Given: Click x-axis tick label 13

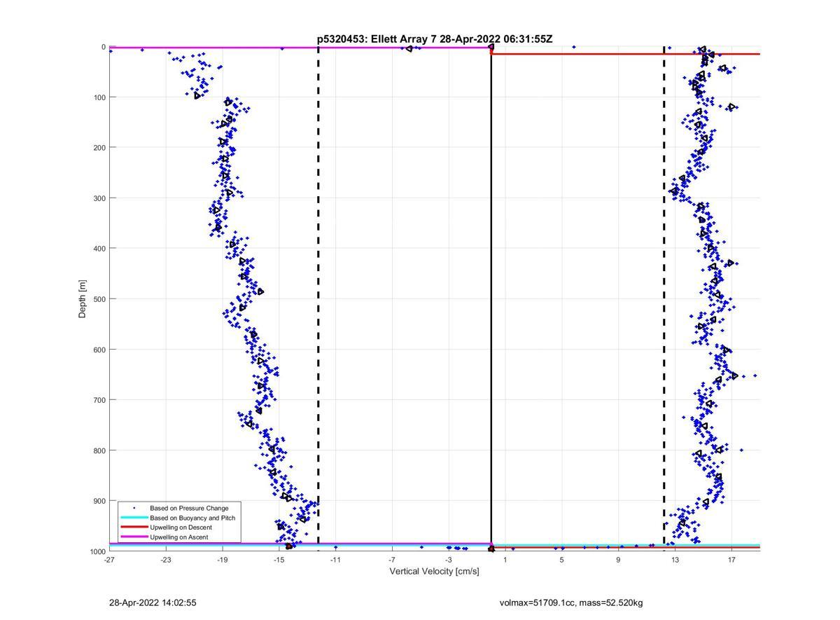Looking at the screenshot, I should coord(675,560).
